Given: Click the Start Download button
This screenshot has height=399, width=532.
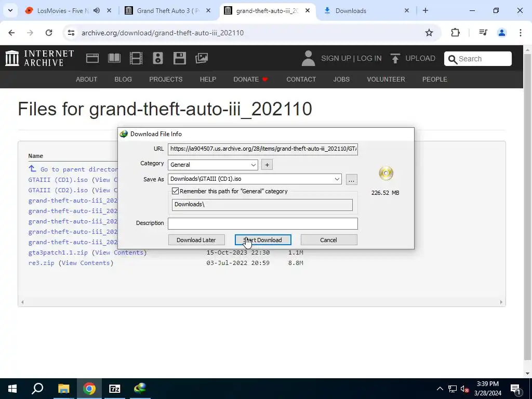Looking at the screenshot, I should [263, 240].
